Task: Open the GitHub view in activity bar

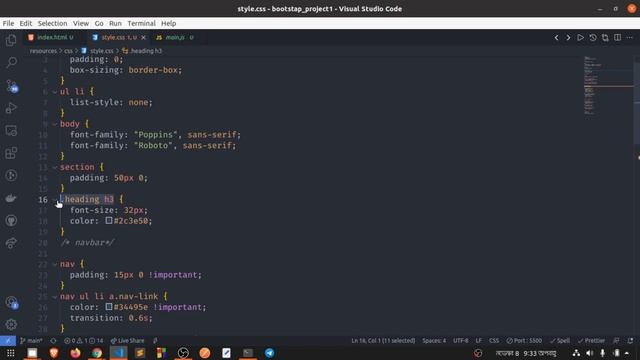Action: click(x=11, y=221)
